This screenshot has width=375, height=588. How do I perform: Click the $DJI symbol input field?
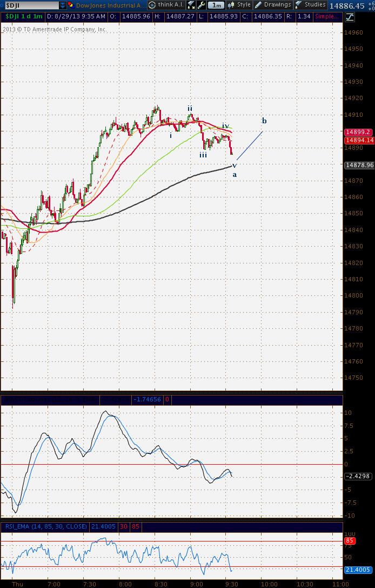coord(31,5)
